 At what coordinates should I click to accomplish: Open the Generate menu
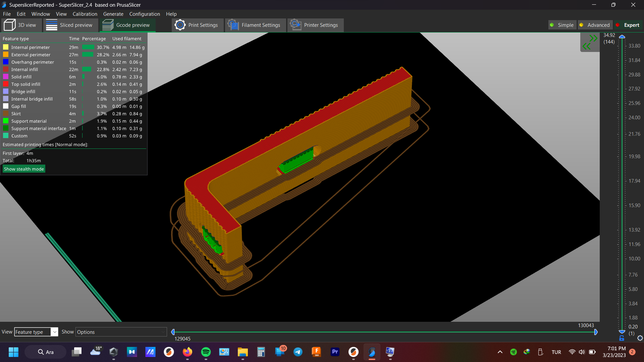coord(113,14)
